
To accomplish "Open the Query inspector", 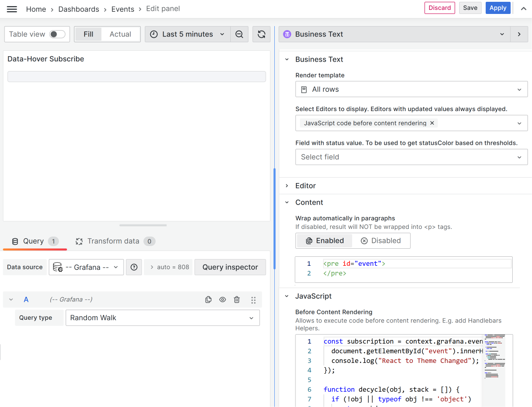I will [230, 267].
